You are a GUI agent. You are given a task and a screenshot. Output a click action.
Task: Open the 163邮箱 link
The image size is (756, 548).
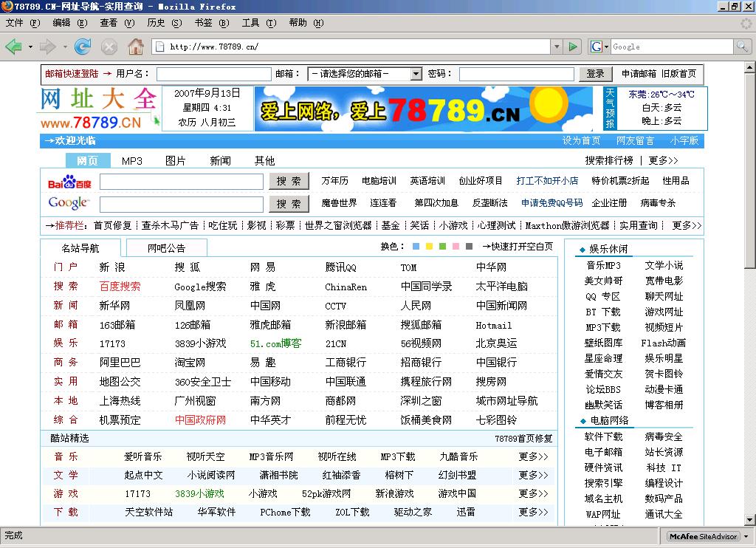pyautogui.click(x=117, y=325)
